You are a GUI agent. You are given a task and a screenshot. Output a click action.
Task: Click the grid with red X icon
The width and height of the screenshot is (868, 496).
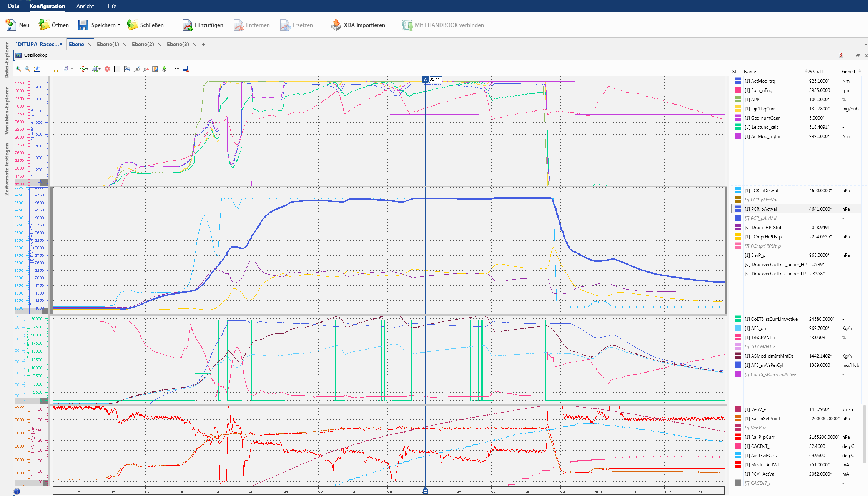tap(186, 69)
